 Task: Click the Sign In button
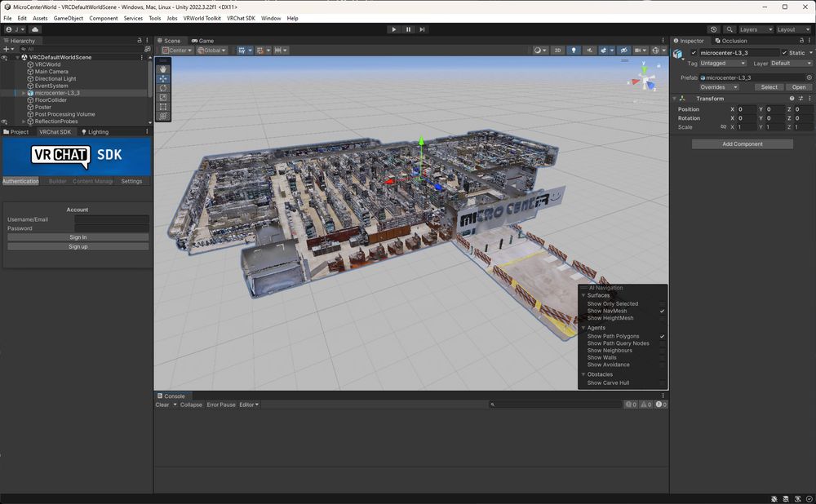pyautogui.click(x=78, y=237)
